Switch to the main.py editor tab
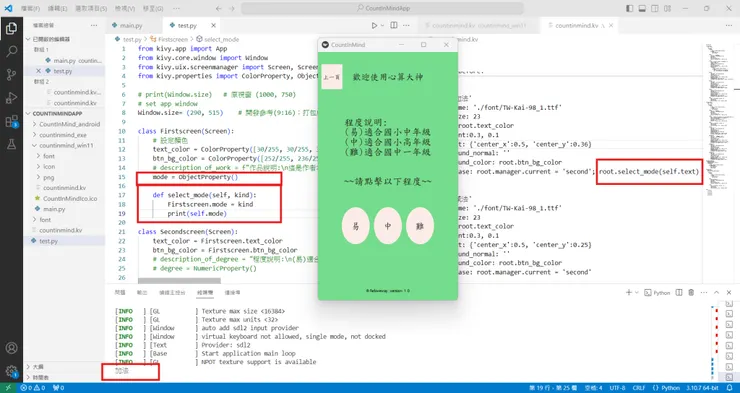Image resolution: width=740 pixels, height=393 pixels. click(x=131, y=25)
